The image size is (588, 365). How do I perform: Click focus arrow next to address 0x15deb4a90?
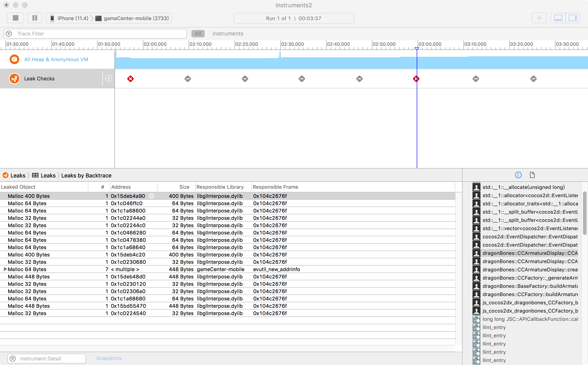152,196
